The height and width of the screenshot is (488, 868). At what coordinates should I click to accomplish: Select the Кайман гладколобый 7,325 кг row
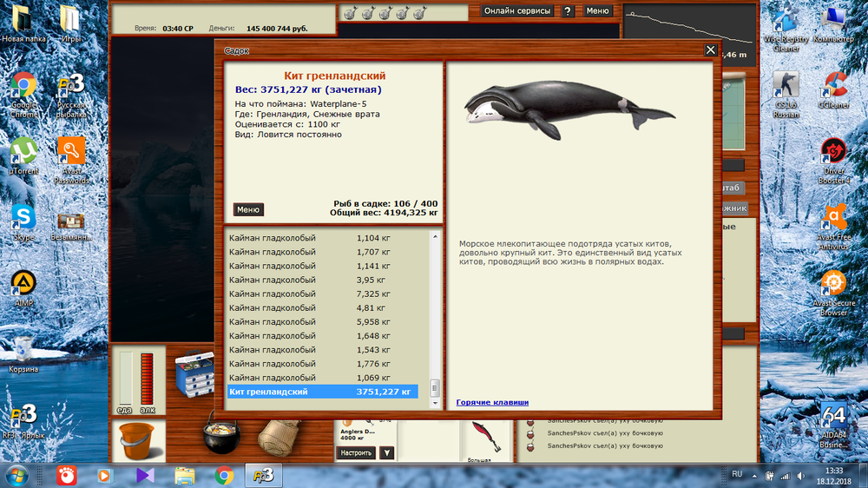coord(321,293)
